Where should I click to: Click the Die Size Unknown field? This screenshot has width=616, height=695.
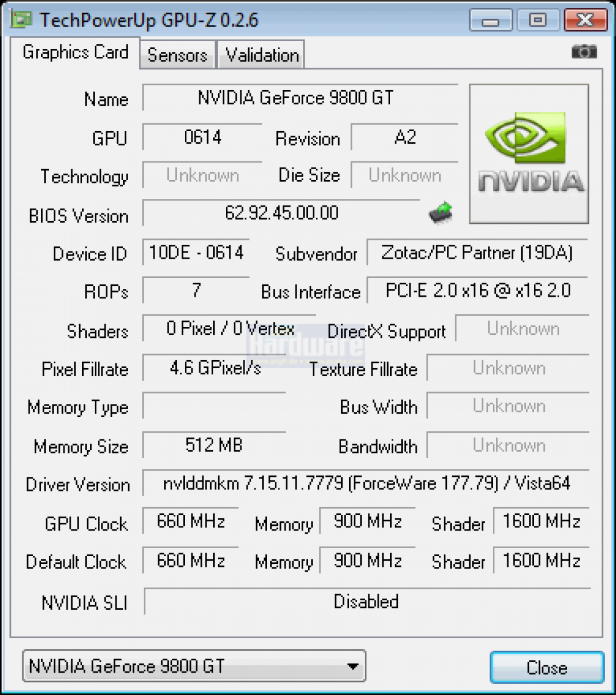click(404, 175)
